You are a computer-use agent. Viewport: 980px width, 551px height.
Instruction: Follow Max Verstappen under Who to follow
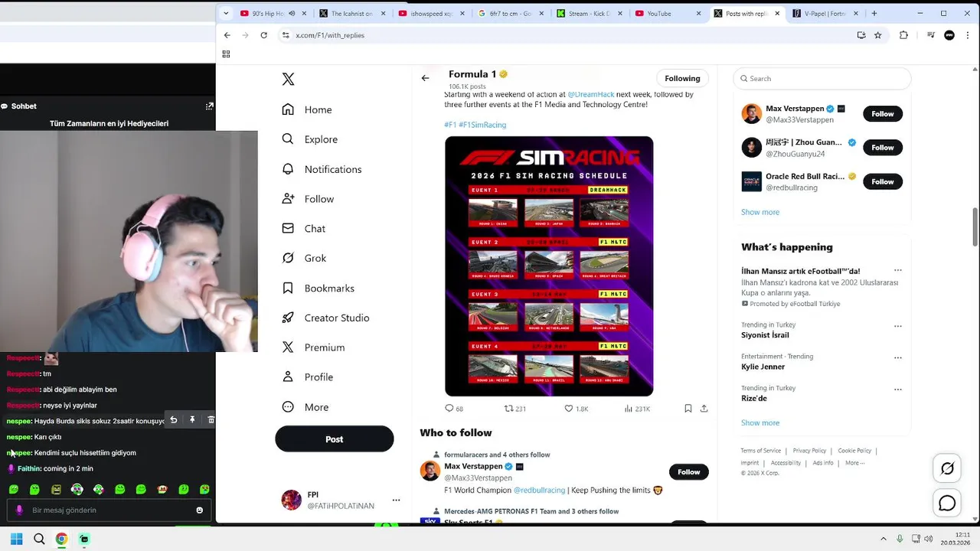pos(688,472)
